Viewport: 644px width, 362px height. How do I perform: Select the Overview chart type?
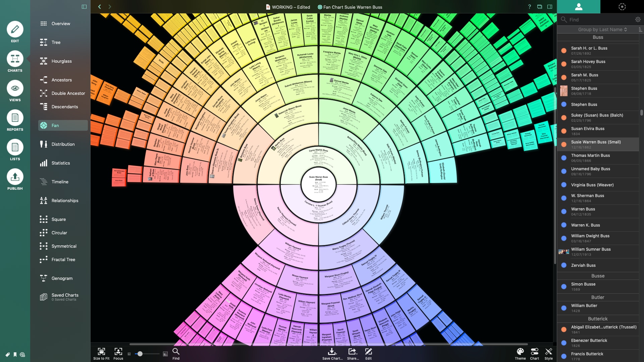coord(61,23)
